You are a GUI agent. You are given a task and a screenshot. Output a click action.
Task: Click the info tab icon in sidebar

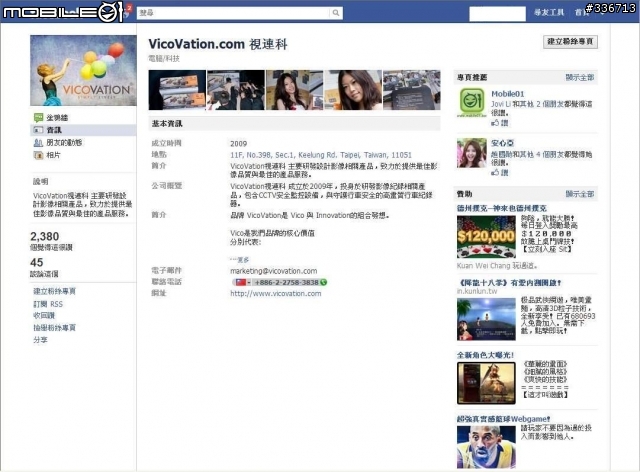tap(38, 130)
